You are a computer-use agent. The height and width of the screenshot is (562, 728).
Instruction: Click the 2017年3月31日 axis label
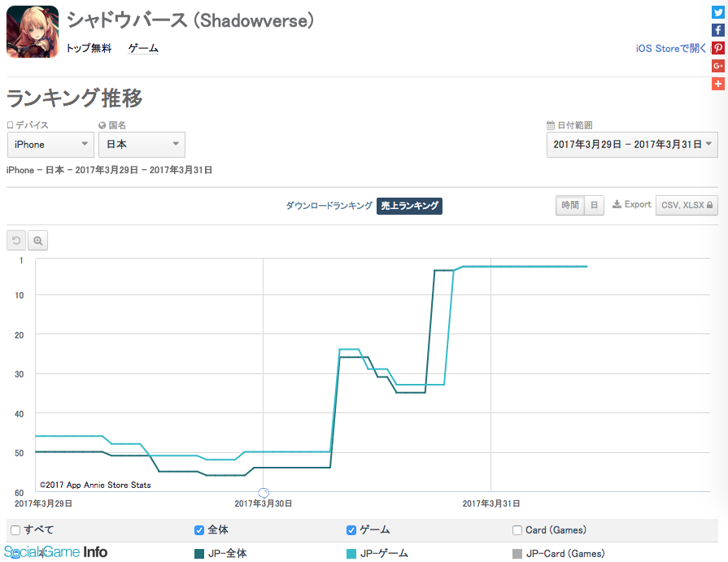coord(491,503)
